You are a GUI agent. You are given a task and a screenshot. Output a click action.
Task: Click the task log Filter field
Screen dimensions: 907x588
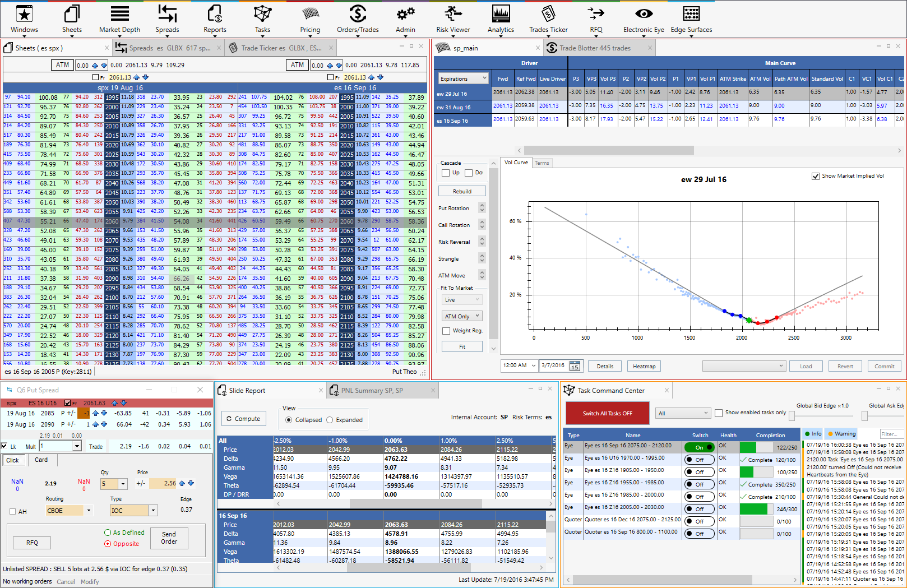point(891,434)
